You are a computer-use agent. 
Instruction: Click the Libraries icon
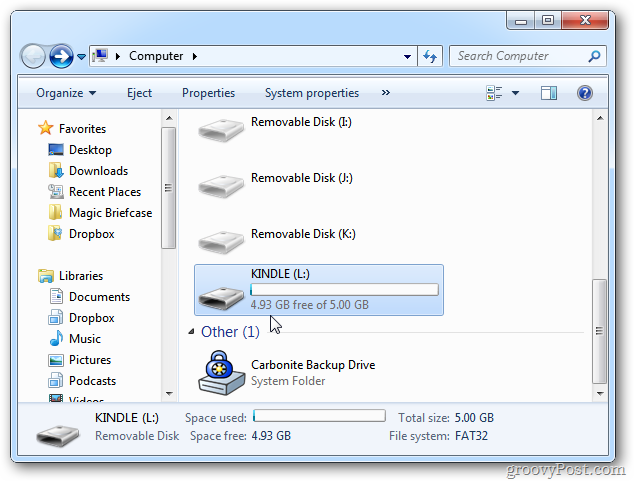(x=46, y=276)
